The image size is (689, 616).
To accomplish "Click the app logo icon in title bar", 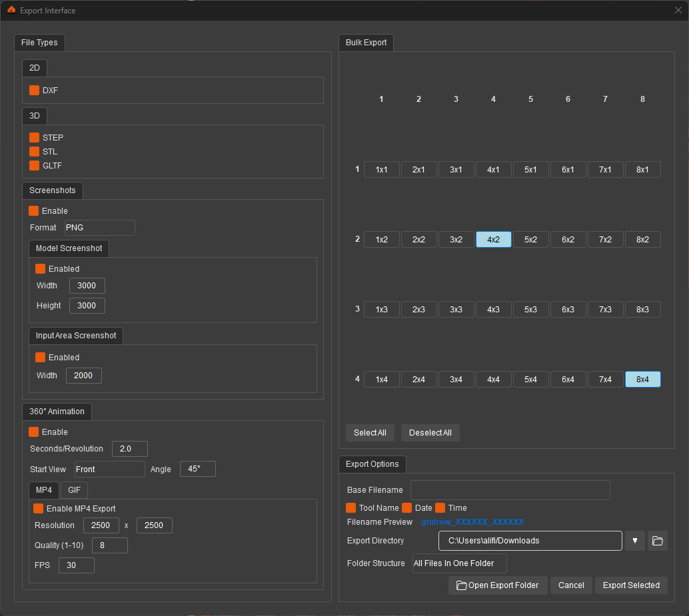I will [11, 10].
